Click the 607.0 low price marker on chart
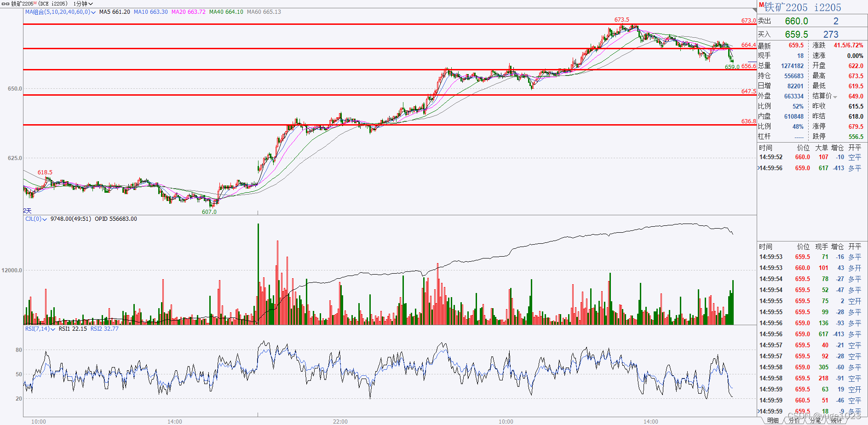 (x=209, y=212)
